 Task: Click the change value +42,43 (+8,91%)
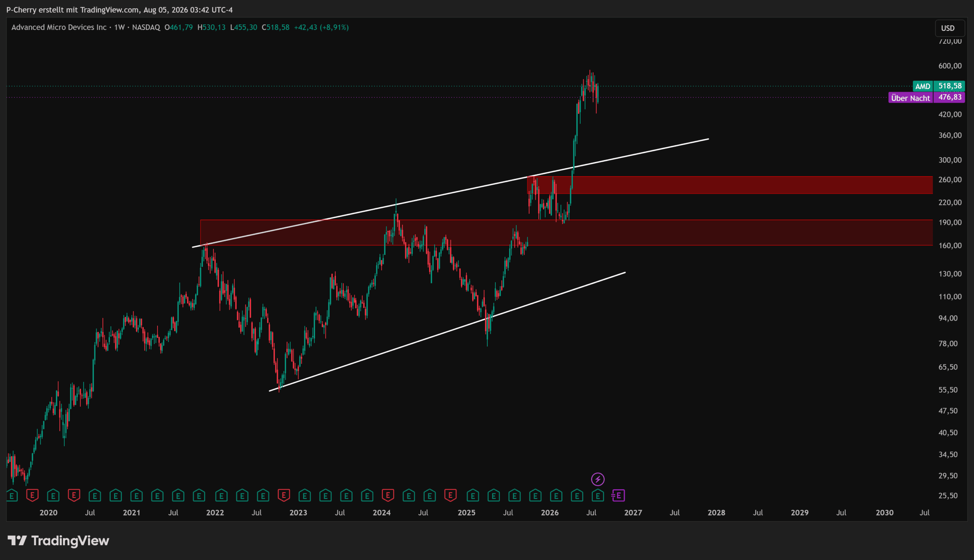pyautogui.click(x=321, y=27)
